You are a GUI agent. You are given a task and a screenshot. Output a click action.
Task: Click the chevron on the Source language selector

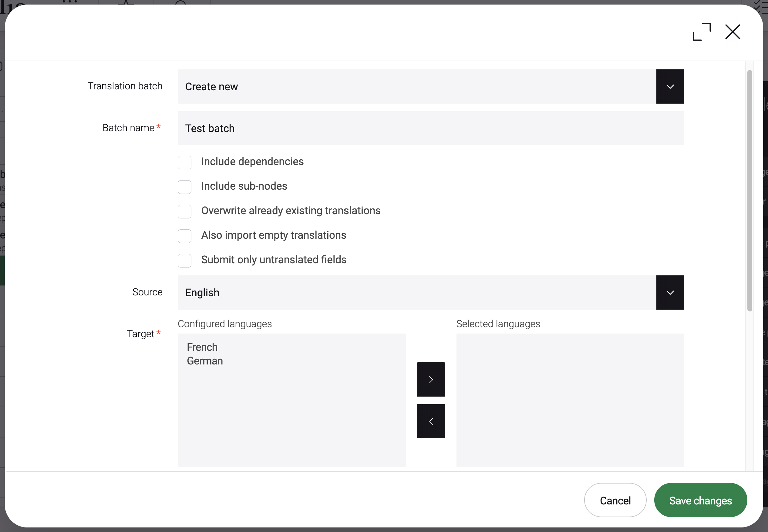(x=670, y=292)
